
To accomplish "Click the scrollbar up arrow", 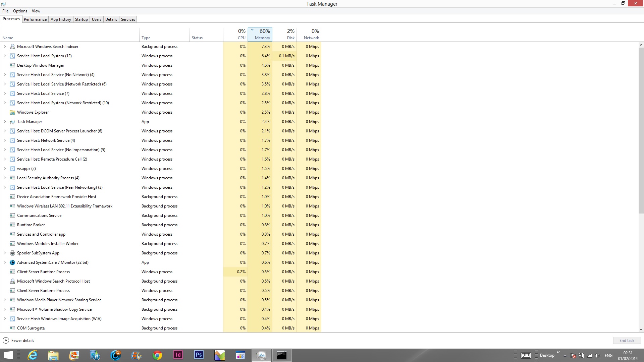I will tap(641, 45).
